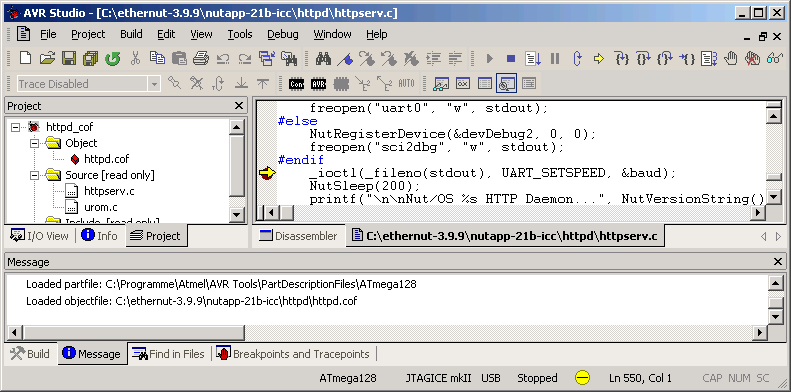Paste from clipboard using the toolbar icon

click(179, 59)
